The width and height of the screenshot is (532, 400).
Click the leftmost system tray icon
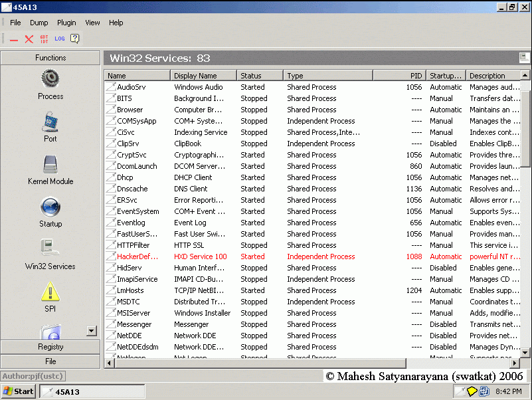[x=460, y=391]
